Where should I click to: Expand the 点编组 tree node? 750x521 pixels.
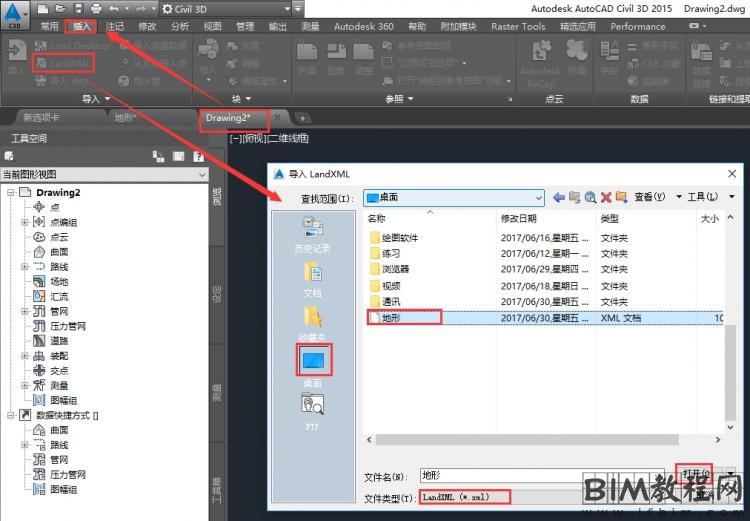tap(24, 222)
